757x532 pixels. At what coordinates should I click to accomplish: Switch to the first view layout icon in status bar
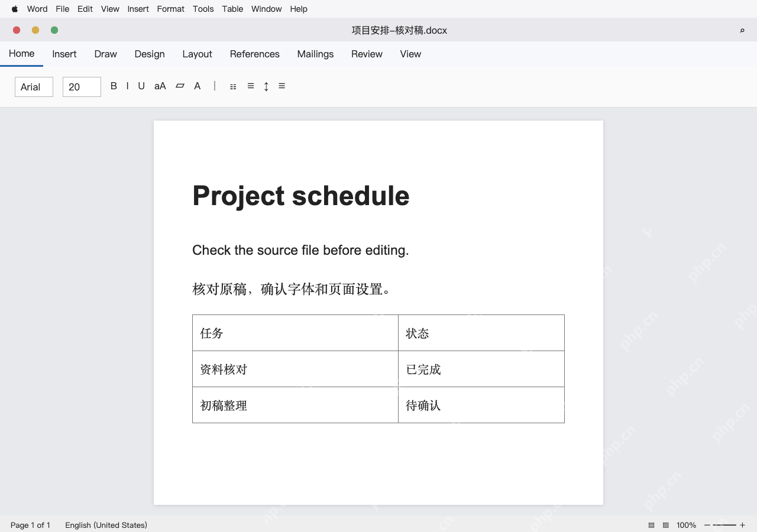651,525
